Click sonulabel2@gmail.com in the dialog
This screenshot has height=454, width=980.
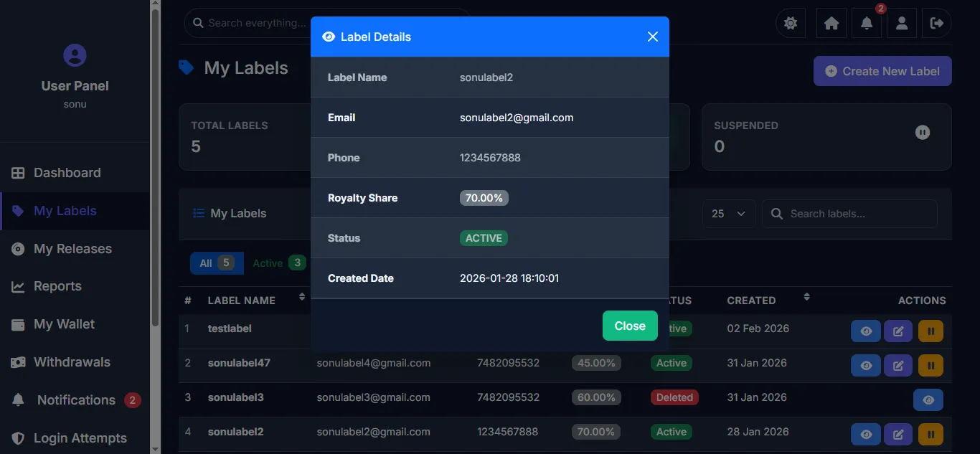517,118
